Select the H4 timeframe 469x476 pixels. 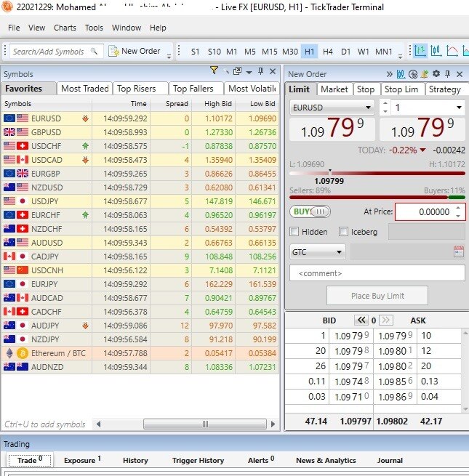327,52
